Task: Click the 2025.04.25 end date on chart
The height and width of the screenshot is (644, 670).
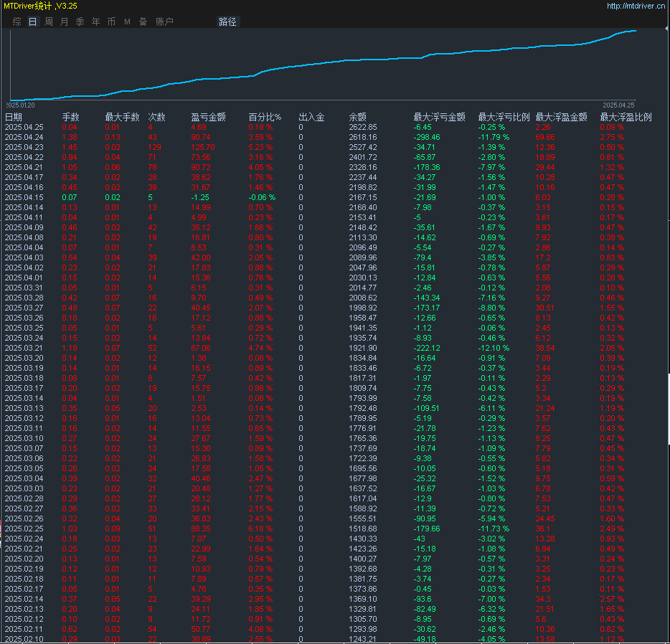Action: pyautogui.click(x=618, y=105)
